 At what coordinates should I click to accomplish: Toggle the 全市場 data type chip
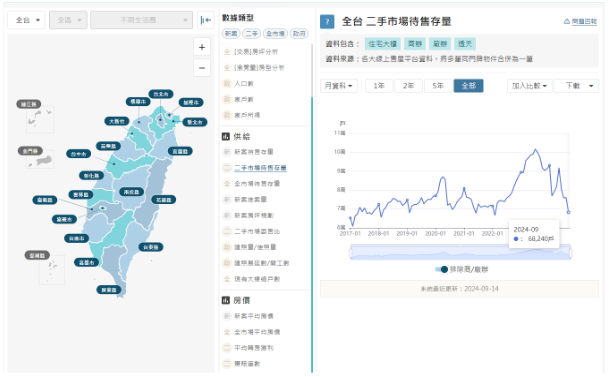[275, 34]
